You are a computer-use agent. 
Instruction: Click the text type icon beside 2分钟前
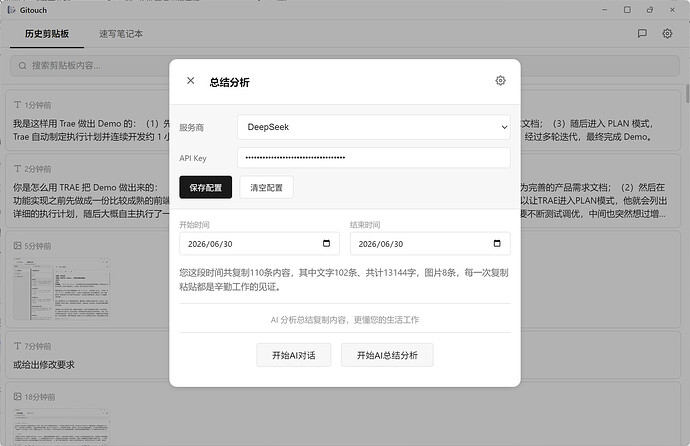(18, 168)
